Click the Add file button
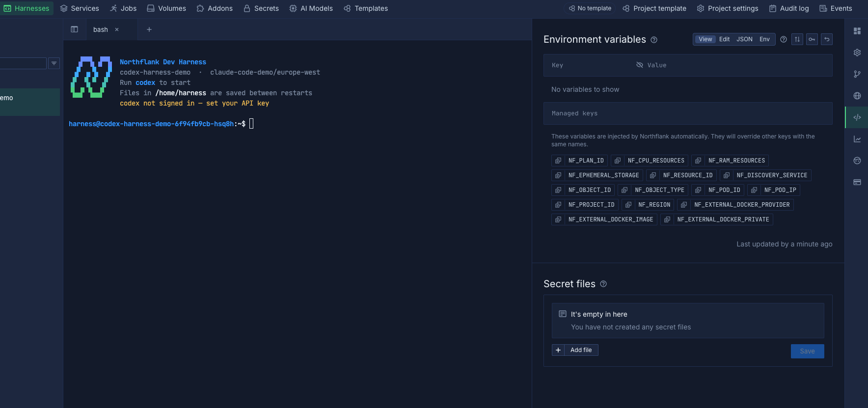This screenshot has width=868, height=408. (x=575, y=350)
